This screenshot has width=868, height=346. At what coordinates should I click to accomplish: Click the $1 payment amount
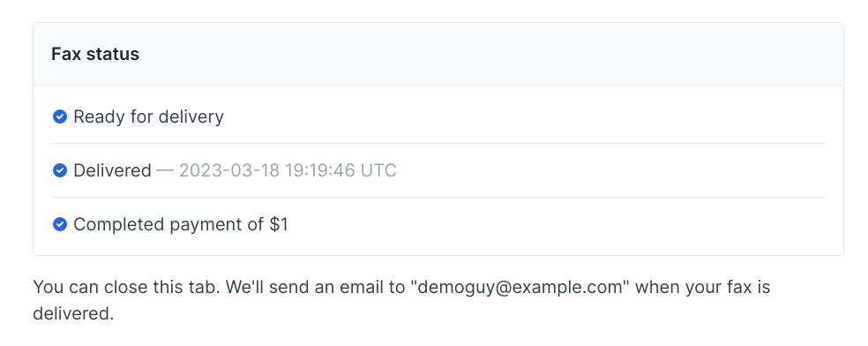point(279,224)
